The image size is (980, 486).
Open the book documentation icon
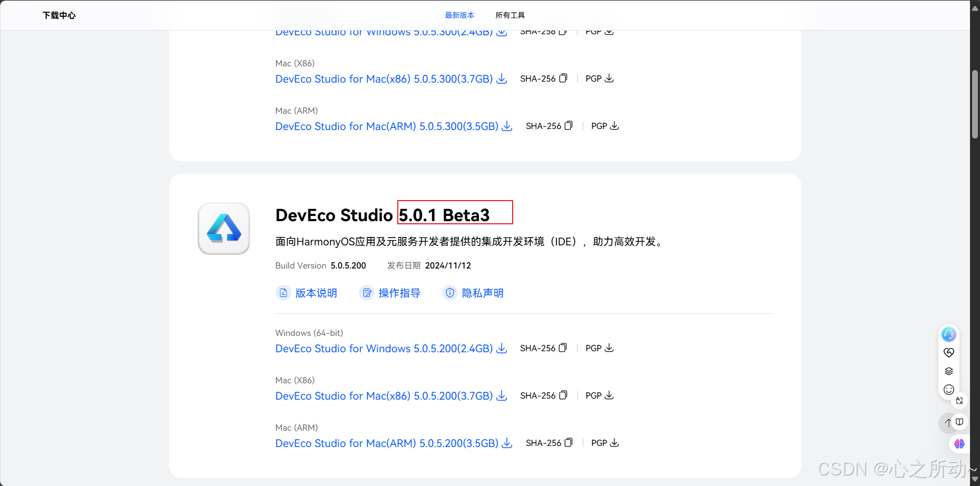coord(960,421)
